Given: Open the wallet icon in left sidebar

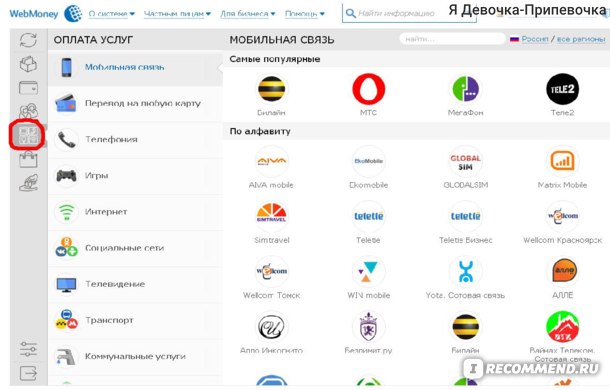Looking at the screenshot, I should tap(28, 88).
